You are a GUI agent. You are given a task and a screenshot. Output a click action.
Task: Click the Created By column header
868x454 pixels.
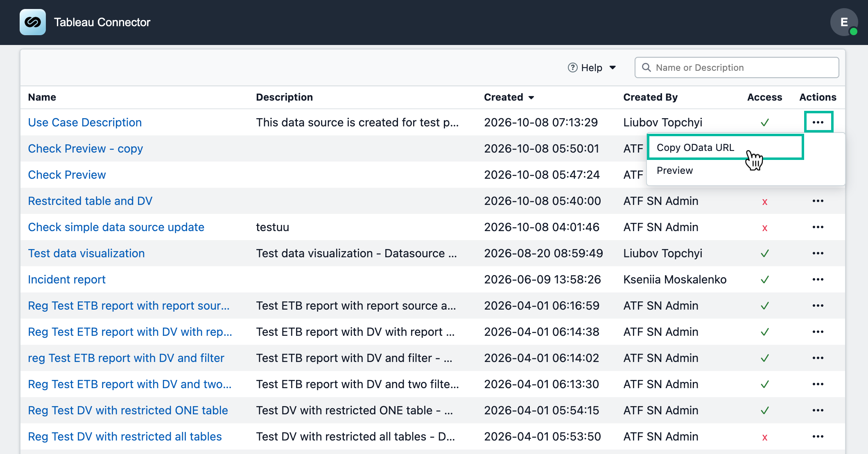click(651, 97)
